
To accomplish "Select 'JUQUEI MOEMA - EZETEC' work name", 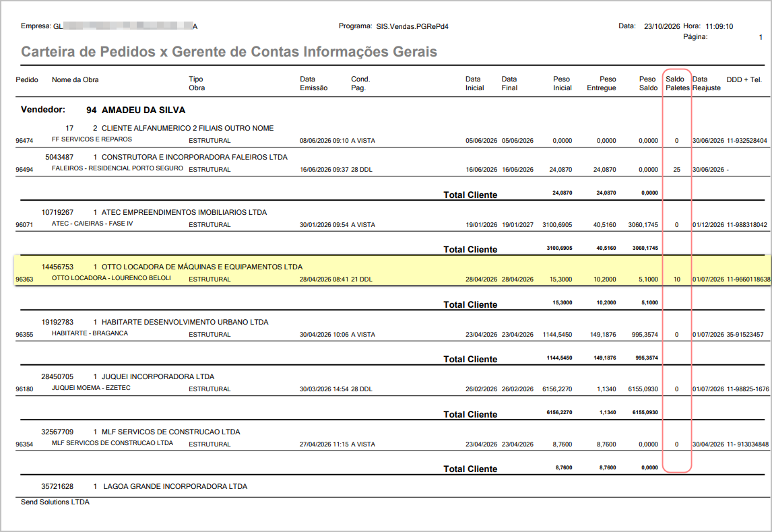I will click(x=91, y=388).
